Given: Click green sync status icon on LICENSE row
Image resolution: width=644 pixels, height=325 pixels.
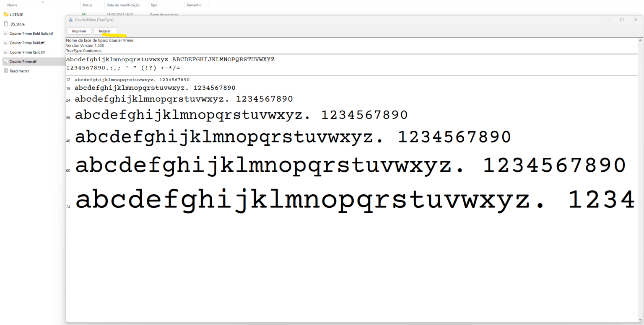Looking at the screenshot, I should tap(84, 15).
